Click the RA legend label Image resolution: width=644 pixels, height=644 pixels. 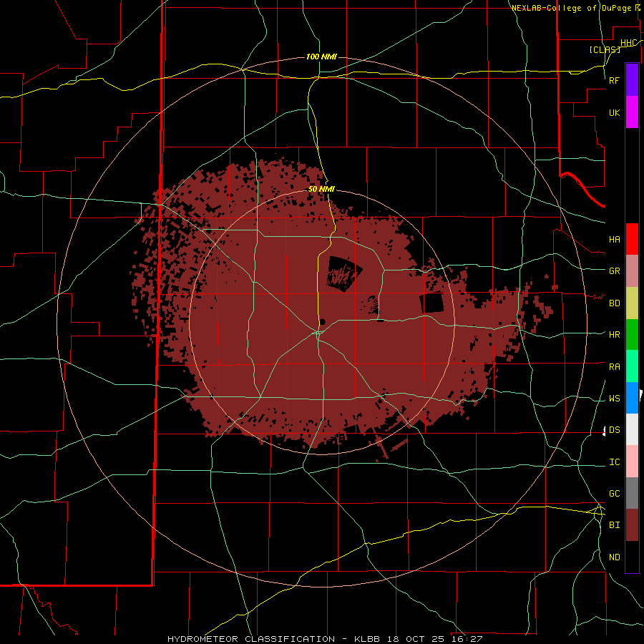[615, 367]
